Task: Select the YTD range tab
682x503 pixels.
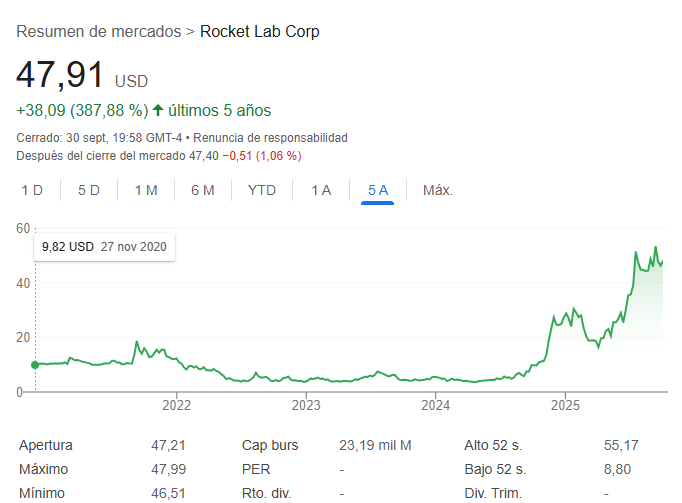Action: pos(262,190)
